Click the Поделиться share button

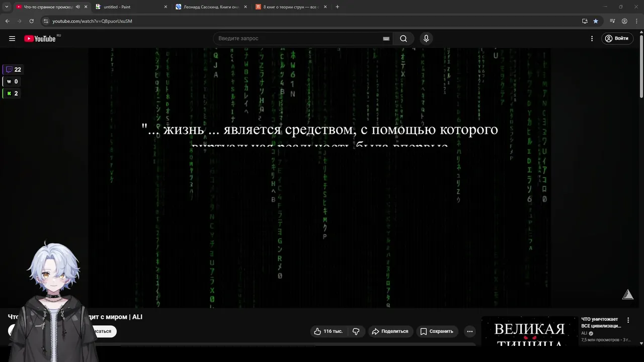click(x=390, y=331)
